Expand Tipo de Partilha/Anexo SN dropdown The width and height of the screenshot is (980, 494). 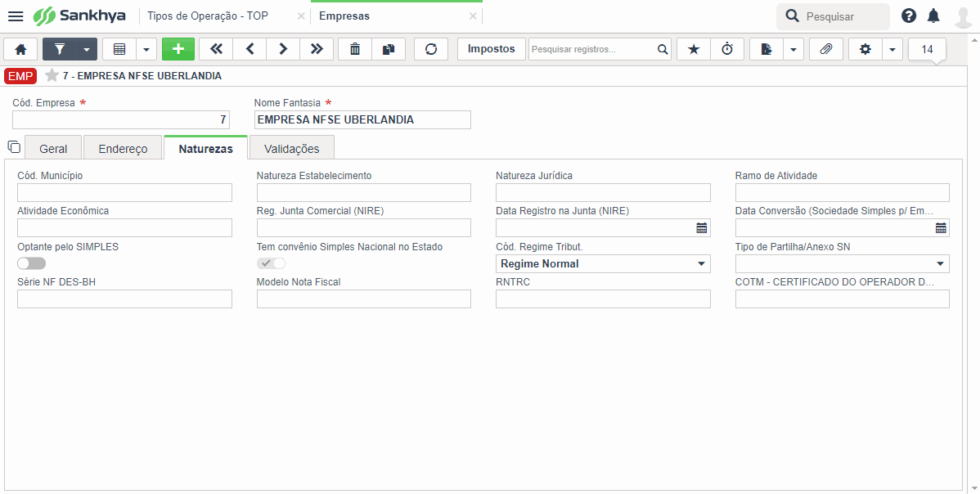coord(843,263)
